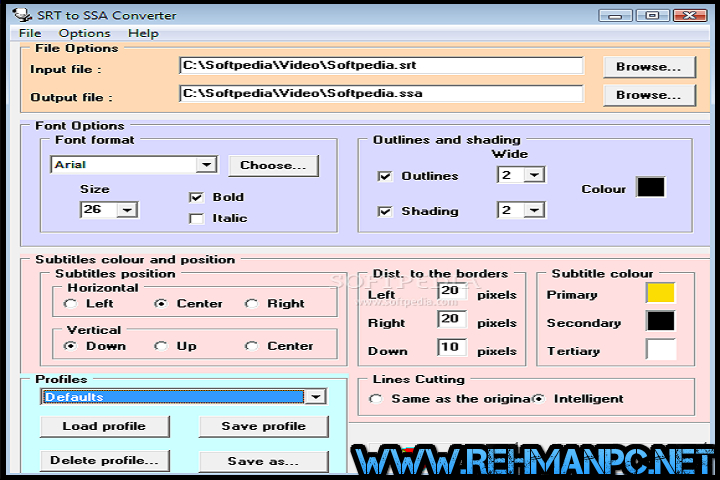Click the yellow Primary colour swatch
Image resolution: width=720 pixels, height=480 pixels.
click(x=660, y=293)
